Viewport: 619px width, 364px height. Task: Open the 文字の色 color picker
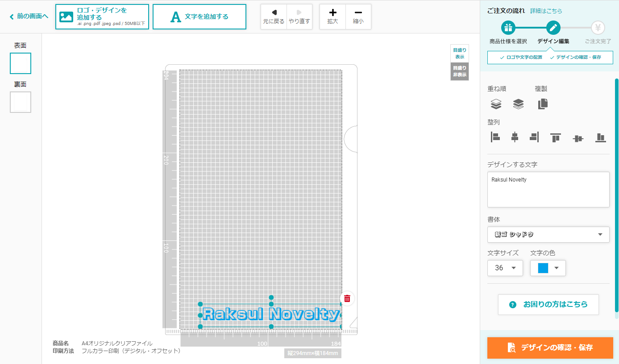pos(548,268)
